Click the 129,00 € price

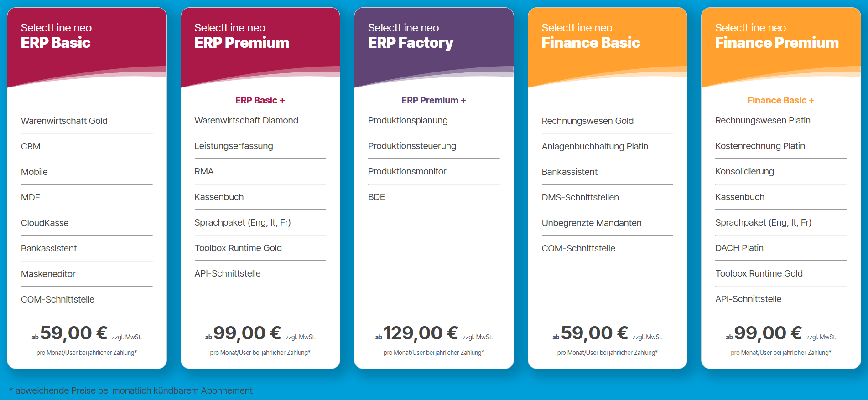click(x=421, y=333)
